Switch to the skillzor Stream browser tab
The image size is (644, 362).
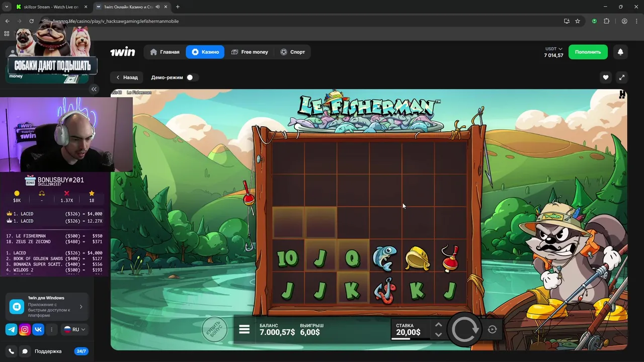(x=50, y=7)
